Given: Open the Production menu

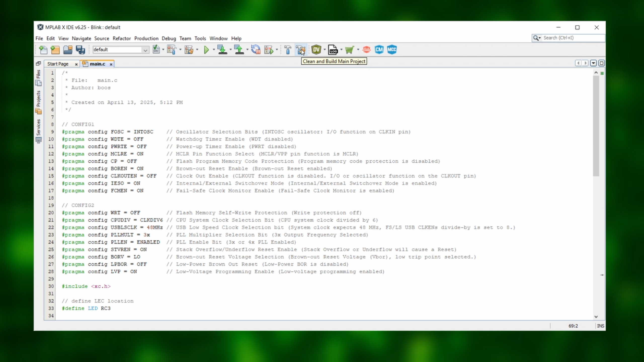Looking at the screenshot, I should point(146,38).
